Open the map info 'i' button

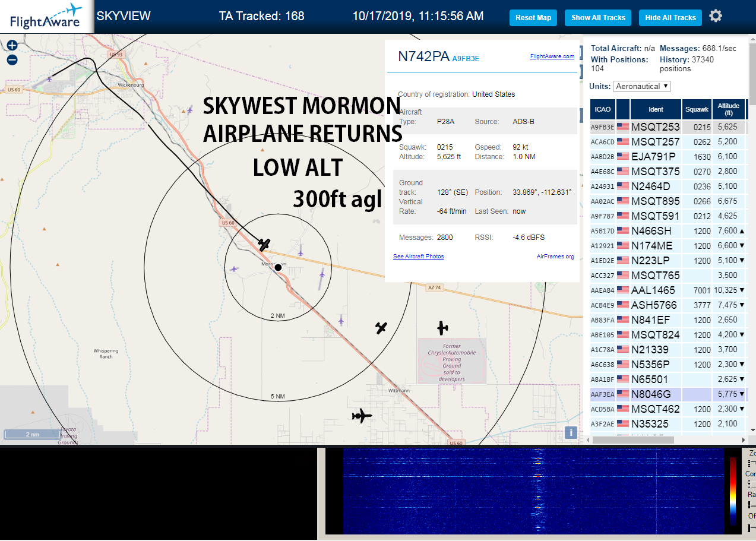(571, 432)
